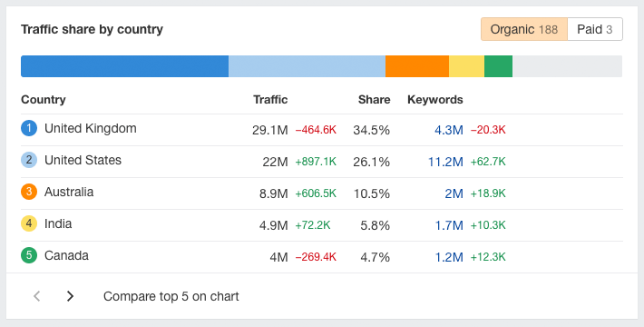Image resolution: width=644 pixels, height=327 pixels.
Task: Click the +62.7K keywords change
Action: pos(488,162)
